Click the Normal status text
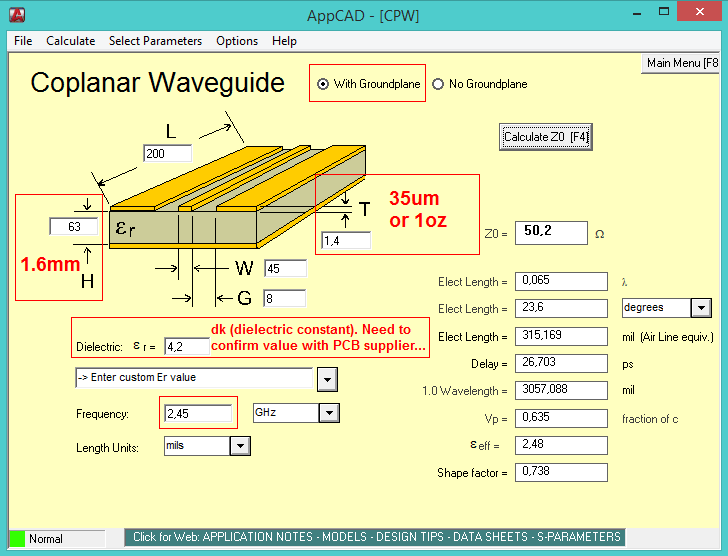This screenshot has height=556, width=728. 46,539
